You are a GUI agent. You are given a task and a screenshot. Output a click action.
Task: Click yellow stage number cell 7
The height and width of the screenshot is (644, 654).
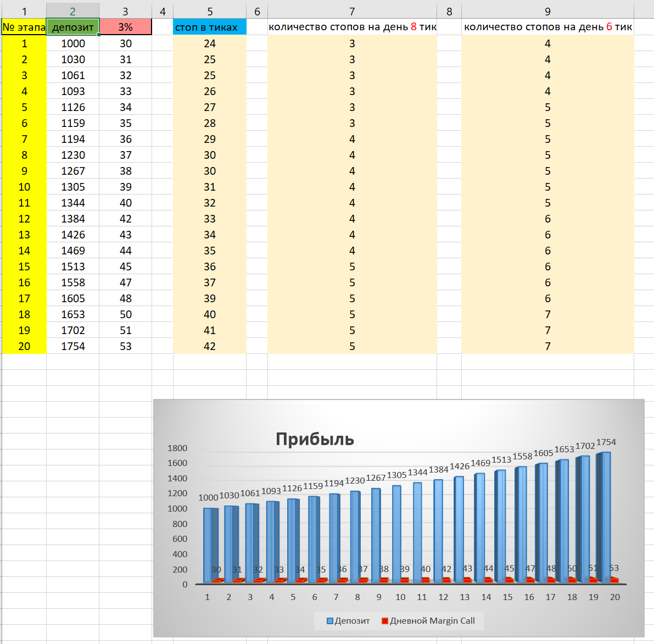(x=24, y=139)
